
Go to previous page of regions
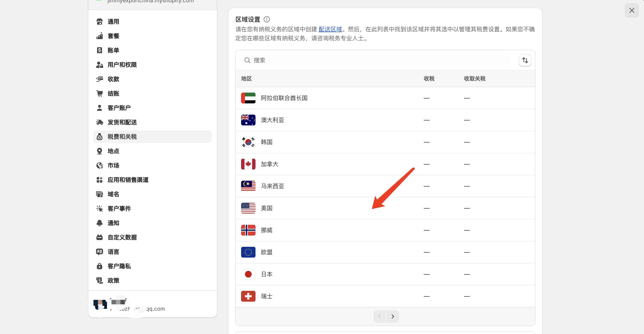380,316
